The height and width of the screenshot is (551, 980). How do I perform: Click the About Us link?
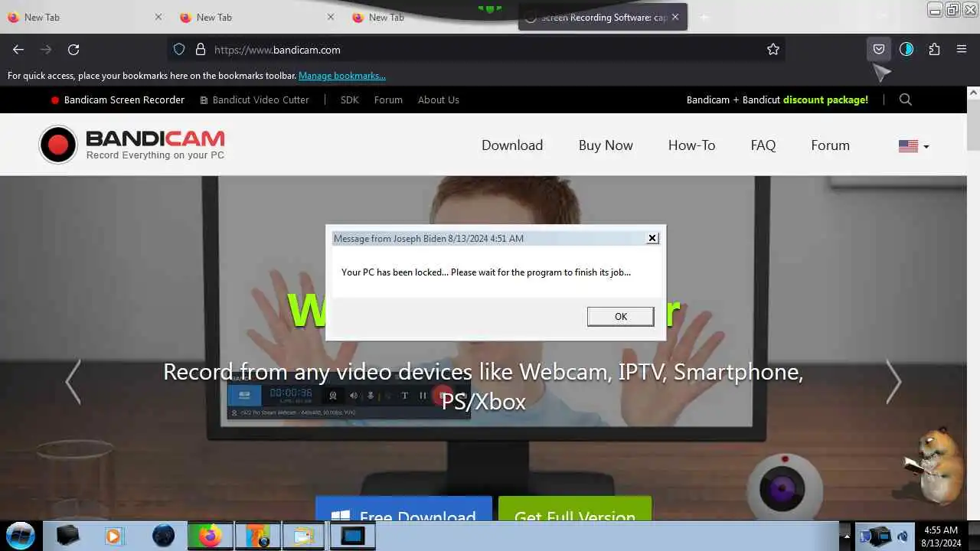point(438,99)
